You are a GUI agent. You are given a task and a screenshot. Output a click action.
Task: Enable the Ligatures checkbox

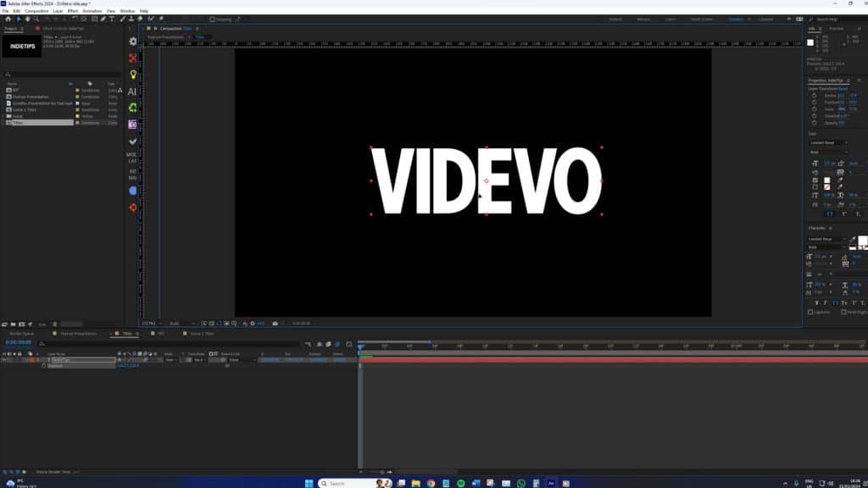pyautogui.click(x=810, y=312)
